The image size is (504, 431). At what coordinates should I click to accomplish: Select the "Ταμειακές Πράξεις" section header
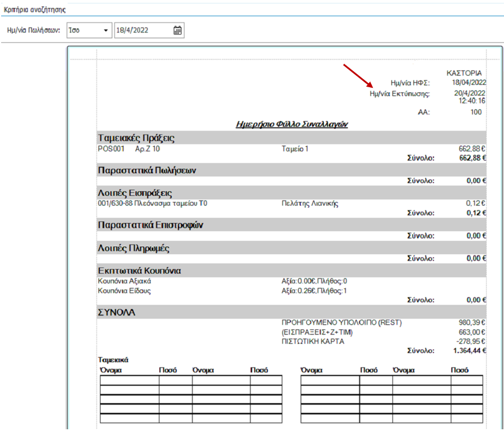pyautogui.click(x=136, y=138)
